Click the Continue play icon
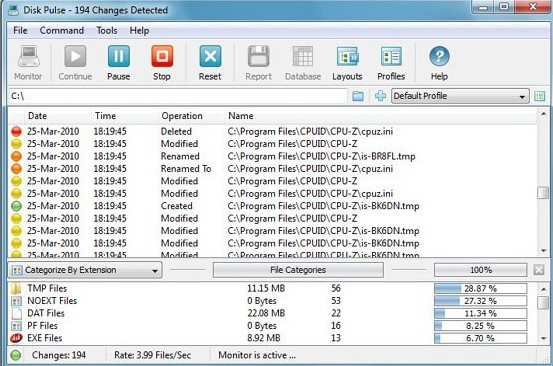Viewport: 553px width, 366px height. (75, 56)
